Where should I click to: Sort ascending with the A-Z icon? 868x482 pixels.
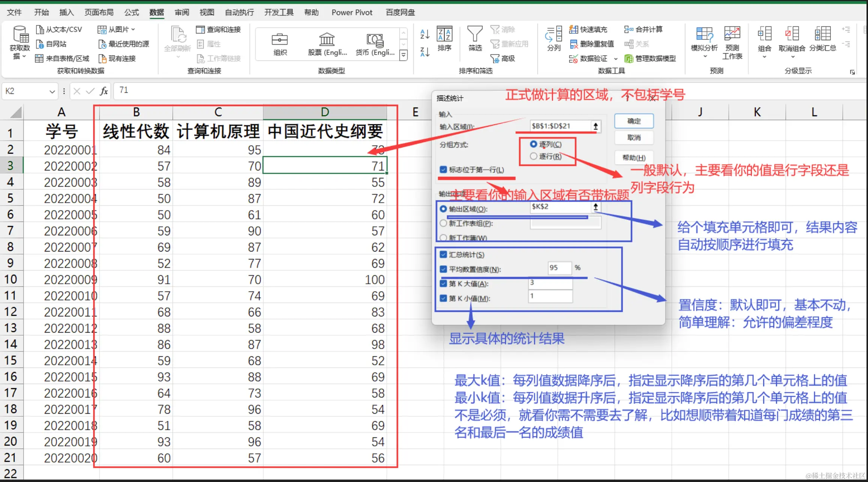tap(425, 34)
